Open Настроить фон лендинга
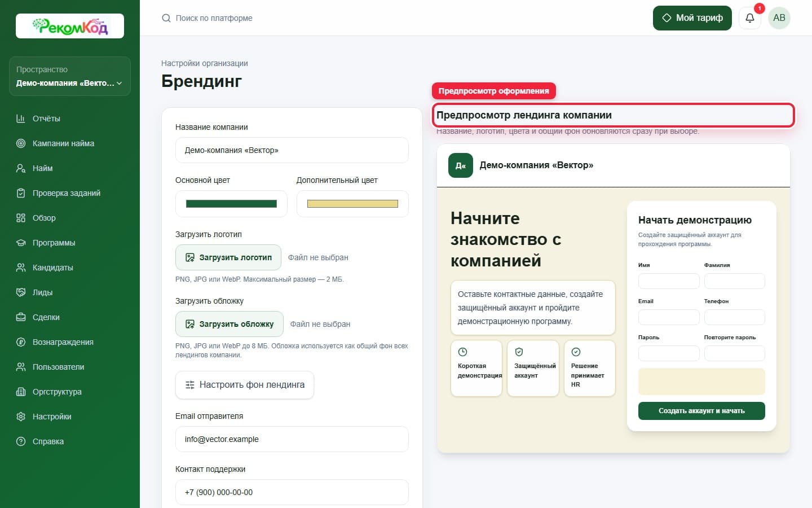The height and width of the screenshot is (508, 812). click(245, 385)
